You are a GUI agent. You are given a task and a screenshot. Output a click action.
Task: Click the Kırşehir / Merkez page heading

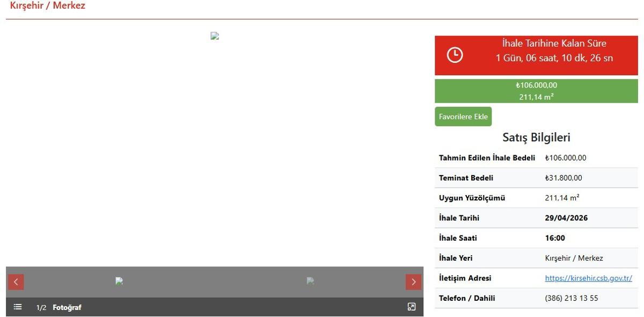click(48, 6)
